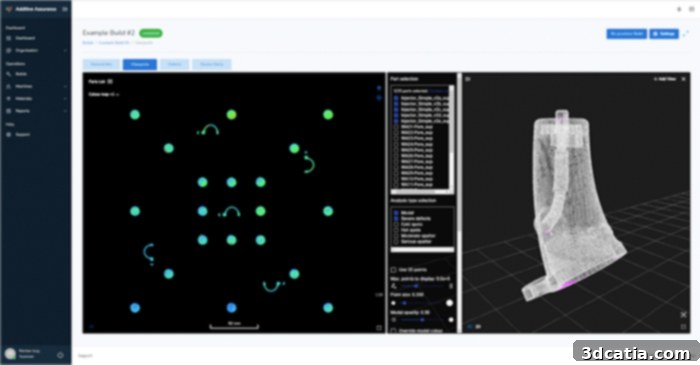700x365 pixels.
Task: Click the user avatar at the sidebar bottom
Action: point(10,354)
